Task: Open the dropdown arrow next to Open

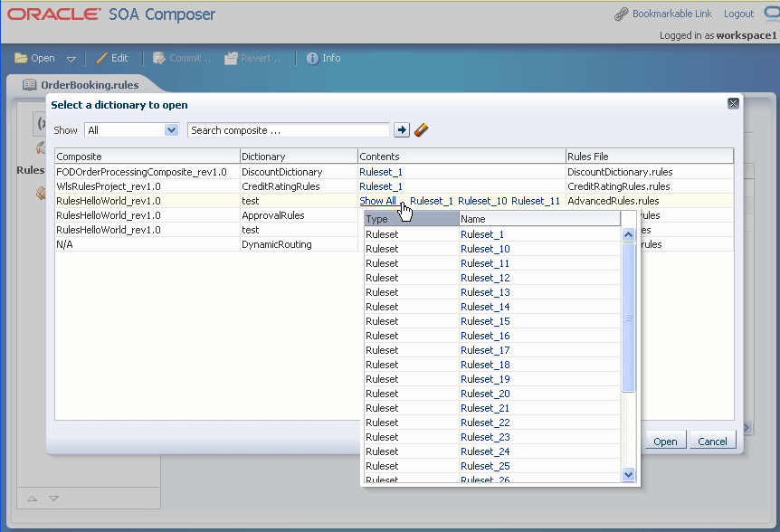Action: pyautogui.click(x=71, y=59)
